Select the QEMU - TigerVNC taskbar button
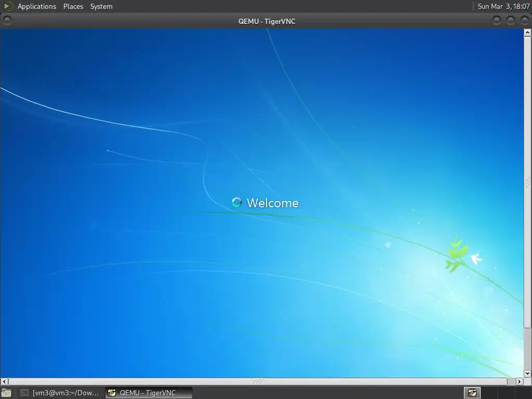 point(149,393)
